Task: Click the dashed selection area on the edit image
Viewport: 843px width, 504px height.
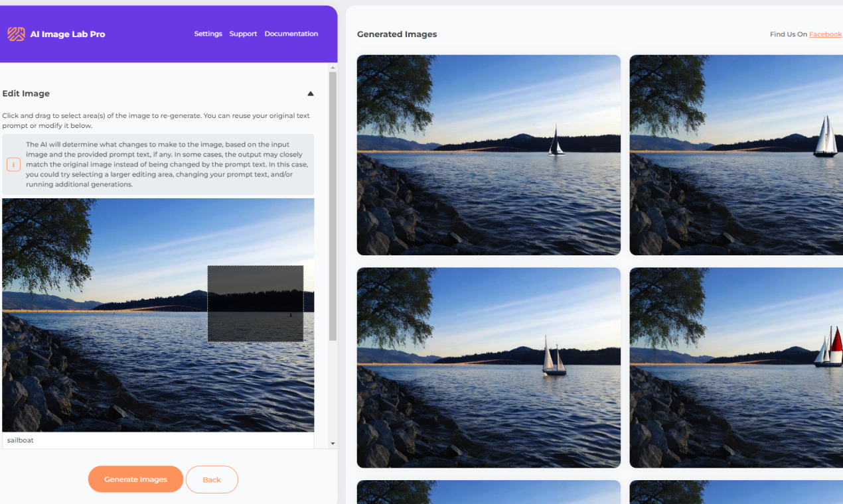Action: (256, 304)
